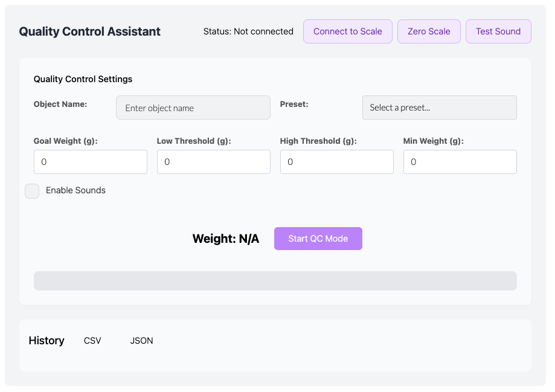This screenshot has height=392, width=555.
Task: Click the Status: Not connected text
Action: 248,31
